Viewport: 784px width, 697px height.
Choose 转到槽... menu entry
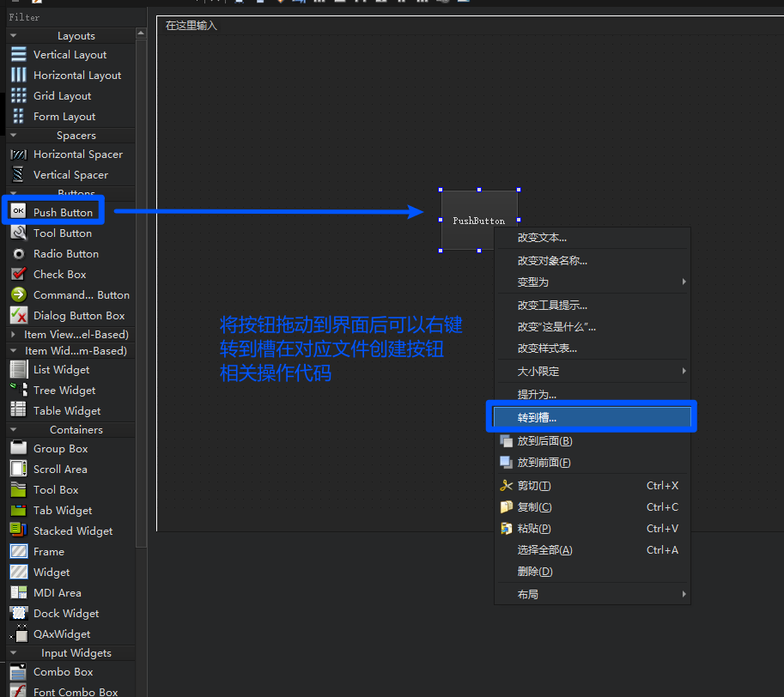(x=592, y=417)
